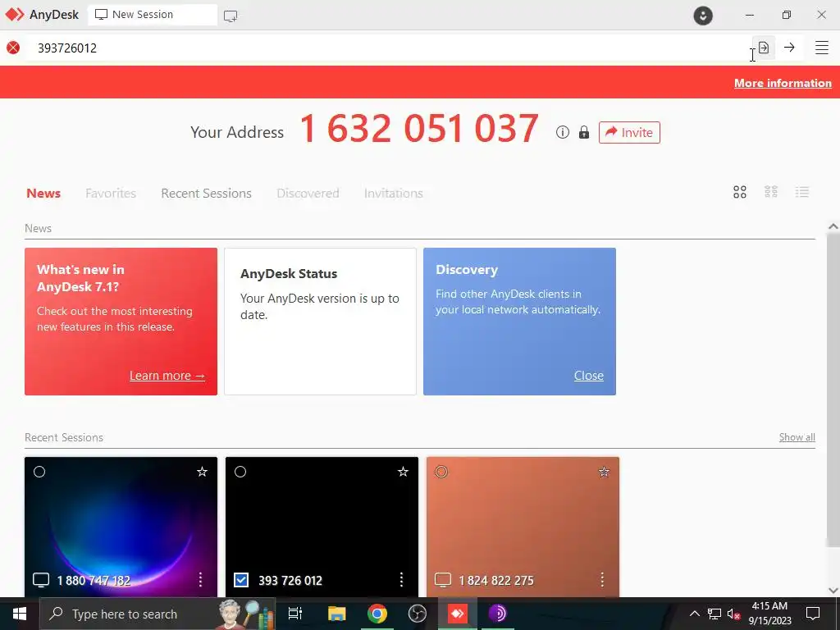This screenshot has width=840, height=630.
Task: Open Google Chrome from taskbar
Action: (377, 614)
